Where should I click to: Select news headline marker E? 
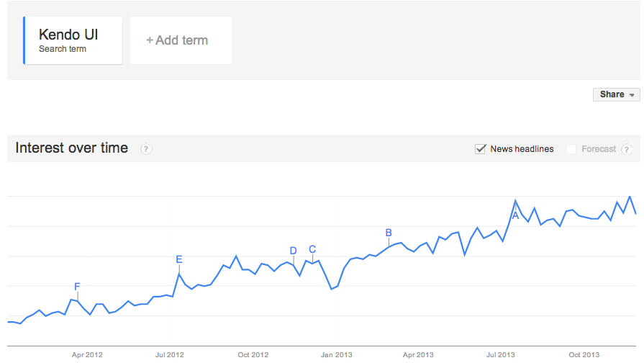[x=179, y=259]
